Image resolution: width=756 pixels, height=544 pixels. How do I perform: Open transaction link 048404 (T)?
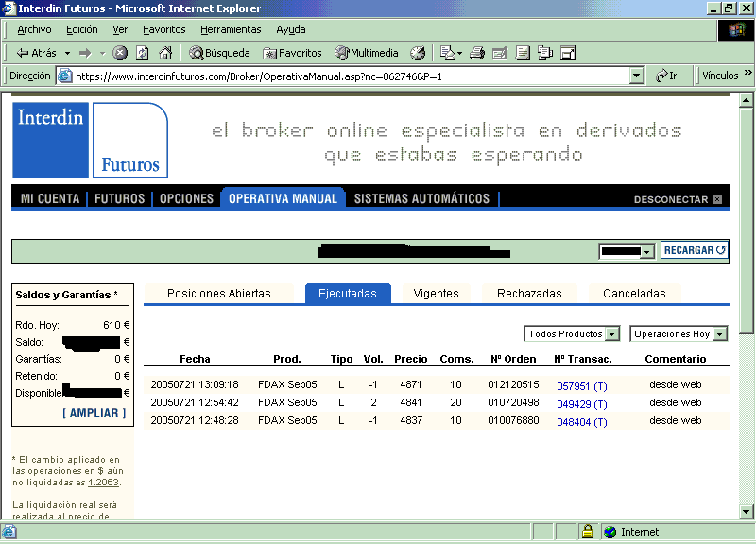(x=582, y=422)
